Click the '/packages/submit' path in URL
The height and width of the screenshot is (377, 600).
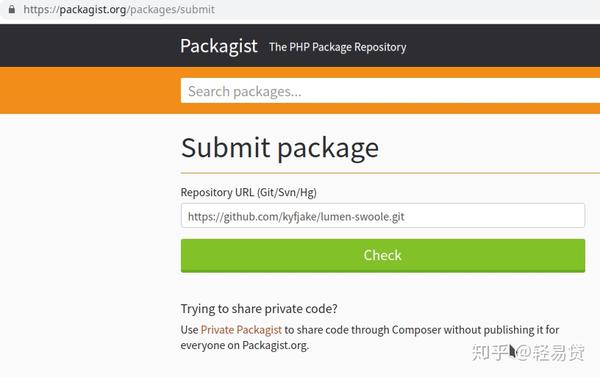(171, 9)
